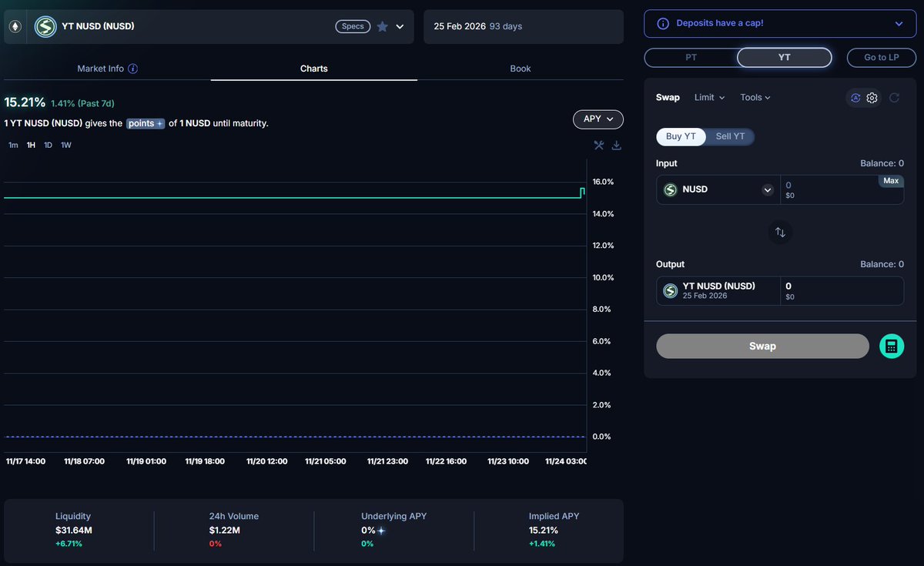Click the Max amount button
The image size is (924, 566).
(891, 181)
